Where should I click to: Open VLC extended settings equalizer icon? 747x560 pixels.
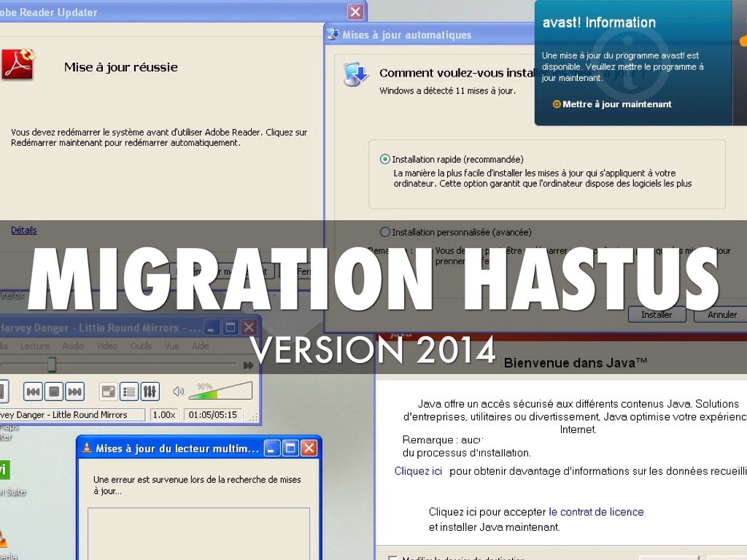(x=150, y=392)
